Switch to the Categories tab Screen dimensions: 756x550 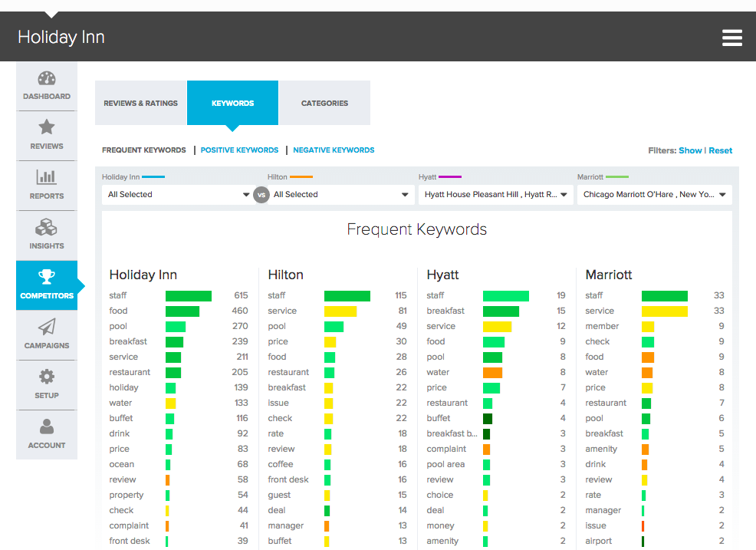tap(324, 103)
